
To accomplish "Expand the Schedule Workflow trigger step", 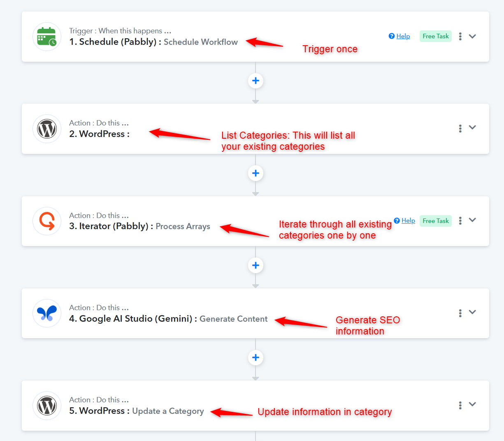I will [472, 36].
